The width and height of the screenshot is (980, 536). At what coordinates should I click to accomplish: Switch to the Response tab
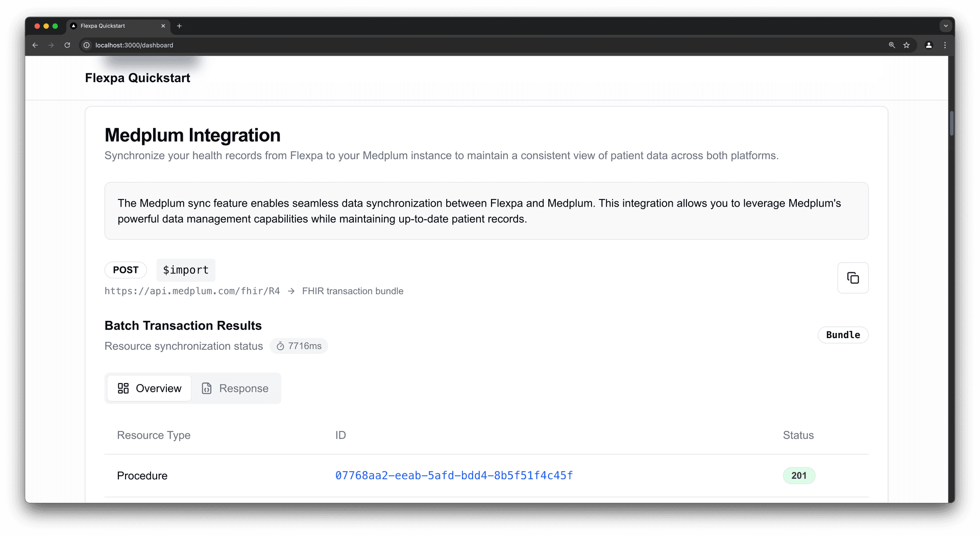[x=235, y=389]
